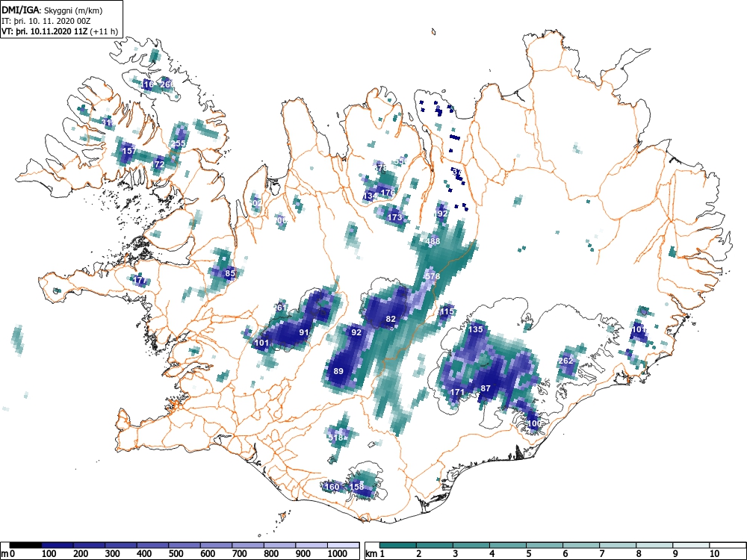Click the '82' visibility label
The height and width of the screenshot is (560, 747).
click(x=391, y=319)
